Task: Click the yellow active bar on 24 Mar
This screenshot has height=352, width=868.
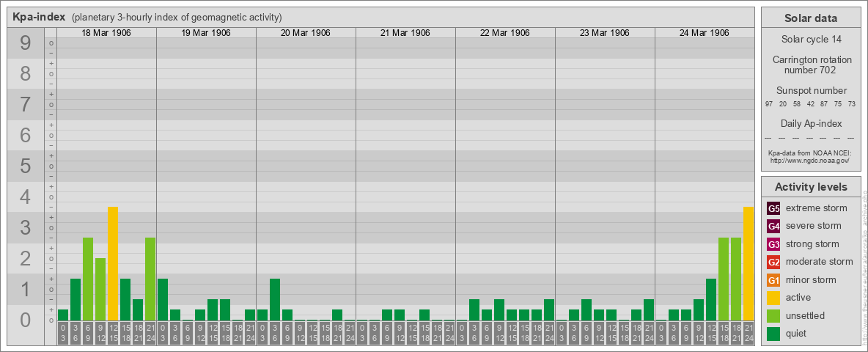Action: pos(749,263)
